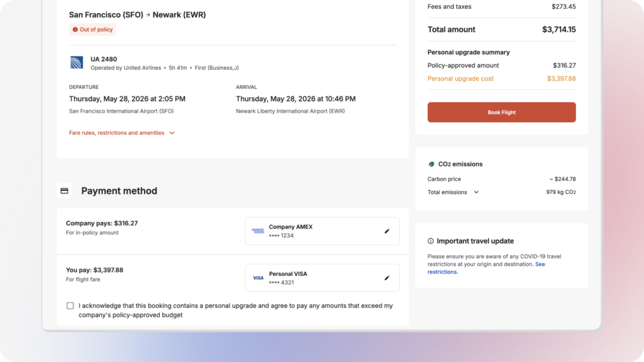Image resolution: width=644 pixels, height=362 pixels.
Task: Check the personal upgrade acknowledgement checkbox
Action: point(70,305)
